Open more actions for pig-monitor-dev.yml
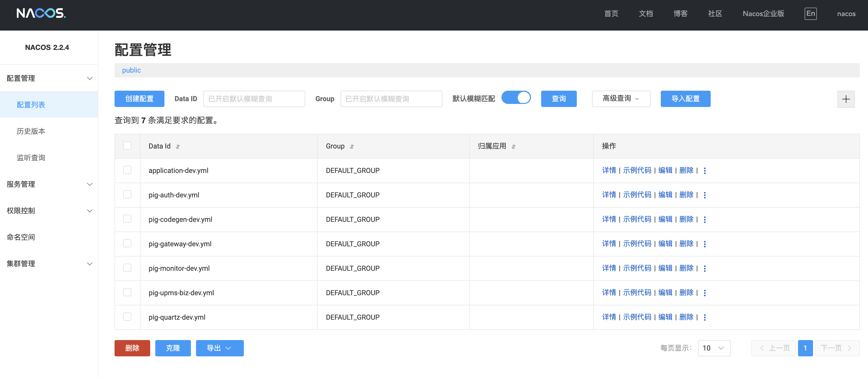 [705, 268]
